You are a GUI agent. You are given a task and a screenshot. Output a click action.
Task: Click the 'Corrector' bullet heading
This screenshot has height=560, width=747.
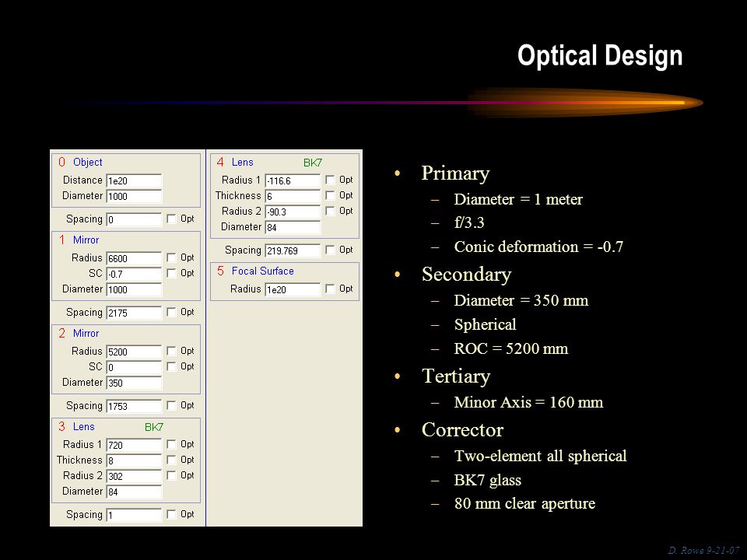click(462, 430)
